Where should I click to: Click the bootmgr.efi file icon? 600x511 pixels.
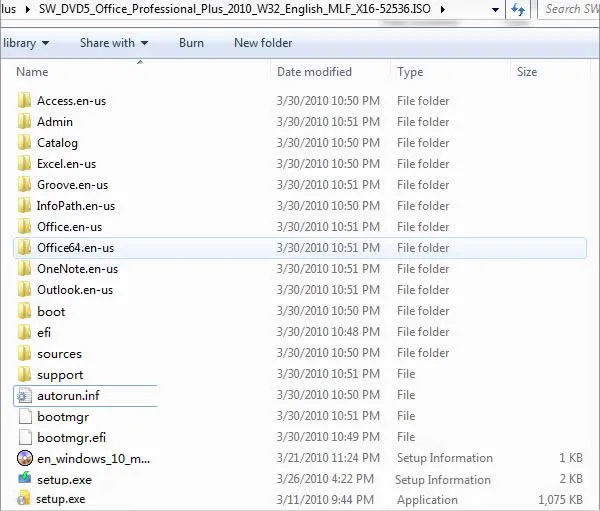25,438
